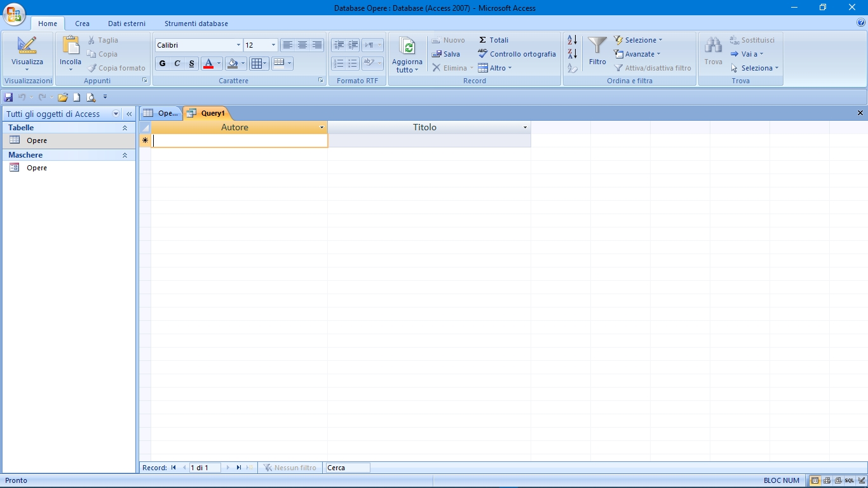Screen dimensions: 868x488
Task: Collapse the Tabelle group in navigation pane
Action: 125,128
